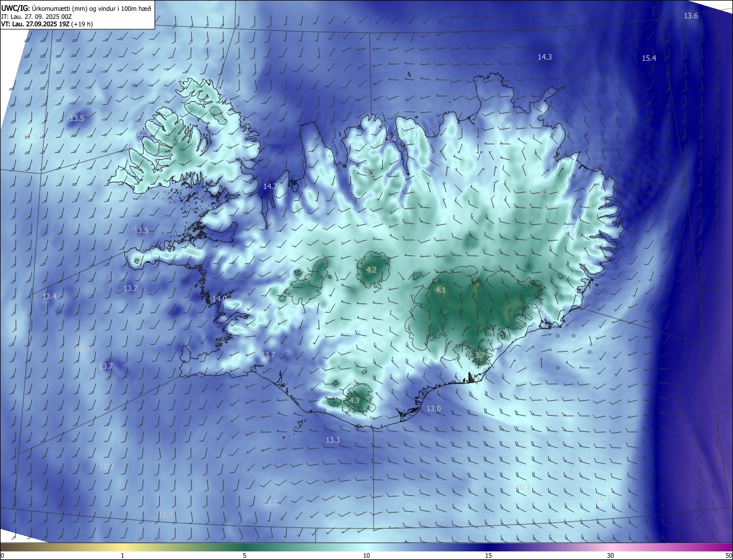Click the 10 tick on the color scale
The width and height of the screenshot is (733, 560).
[x=366, y=555]
